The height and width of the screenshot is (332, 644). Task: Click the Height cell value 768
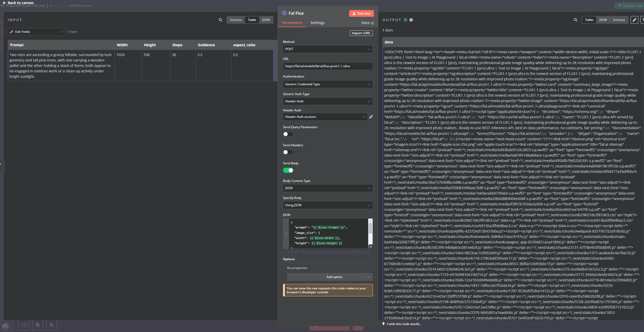[x=147, y=55]
